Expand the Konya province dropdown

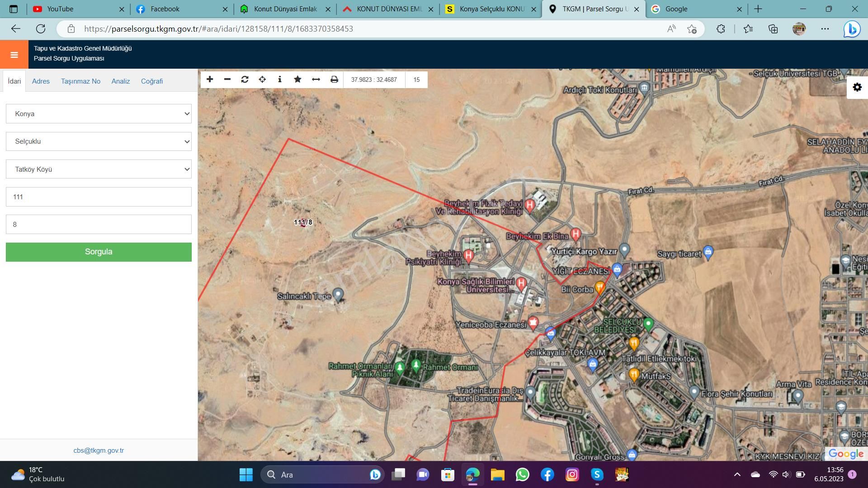click(99, 114)
